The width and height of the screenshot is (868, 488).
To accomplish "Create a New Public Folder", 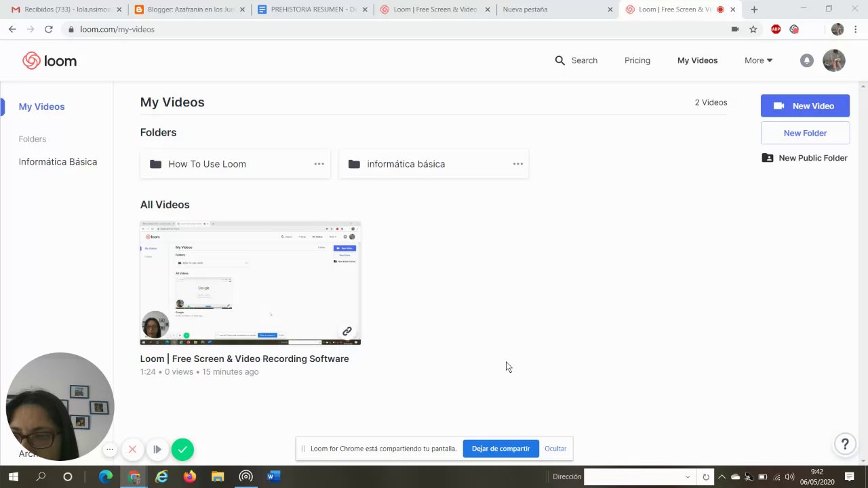I will pos(805,158).
